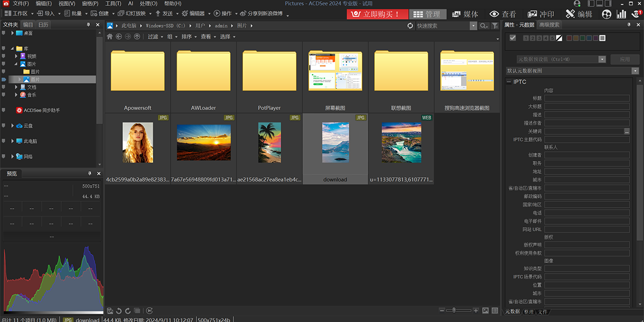
Task: Click the refresh icon beside quick search
Action: click(411, 26)
